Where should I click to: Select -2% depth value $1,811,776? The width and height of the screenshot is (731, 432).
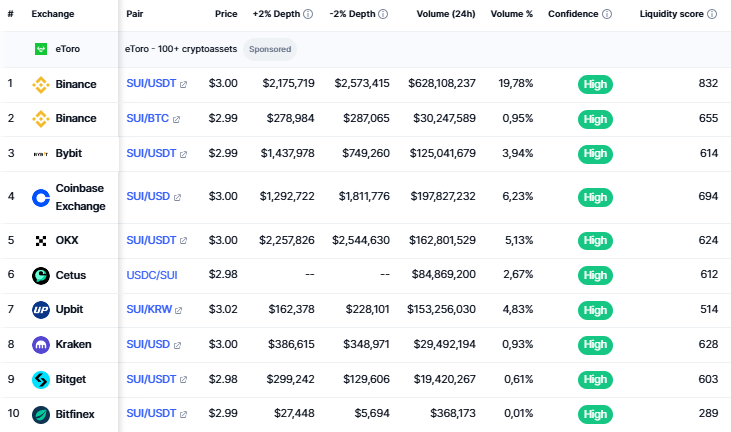click(x=364, y=196)
